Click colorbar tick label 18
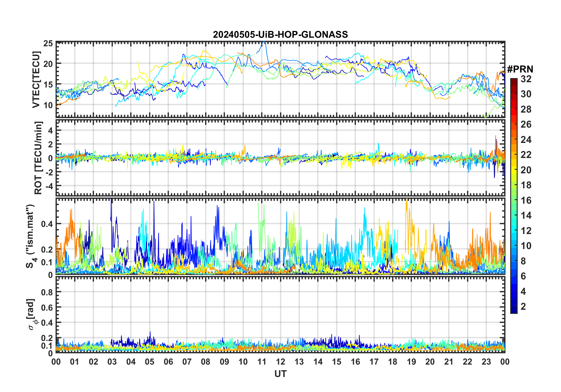Image resolution: width=561 pixels, height=392 pixels. pos(526,185)
